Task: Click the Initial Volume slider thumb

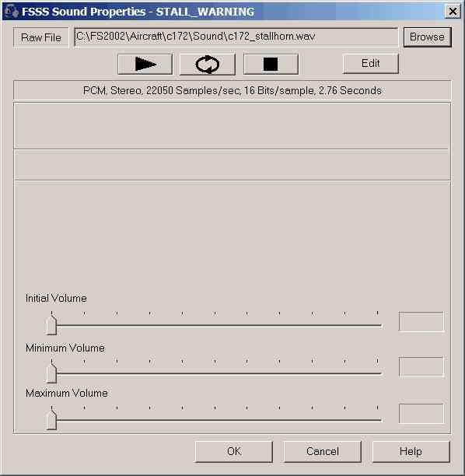Action: pyautogui.click(x=51, y=325)
